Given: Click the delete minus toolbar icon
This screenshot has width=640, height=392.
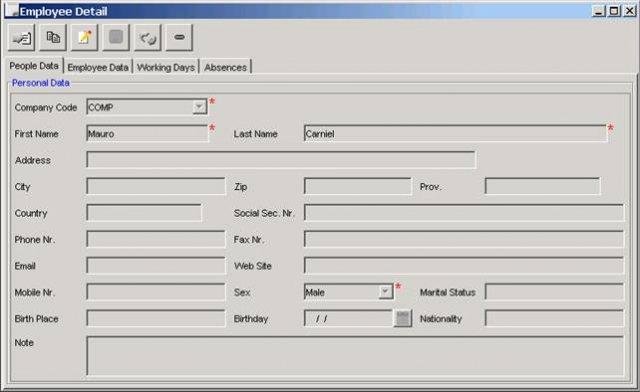Looking at the screenshot, I should (x=179, y=38).
